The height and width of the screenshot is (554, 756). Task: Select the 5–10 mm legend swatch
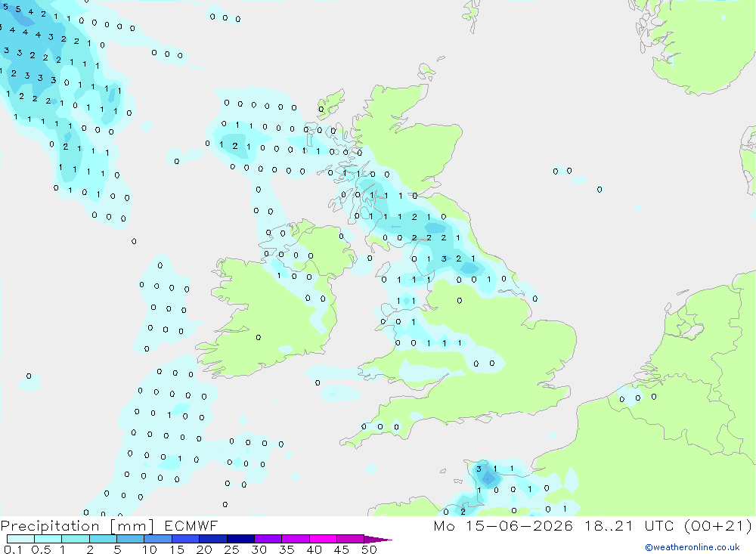point(131,539)
